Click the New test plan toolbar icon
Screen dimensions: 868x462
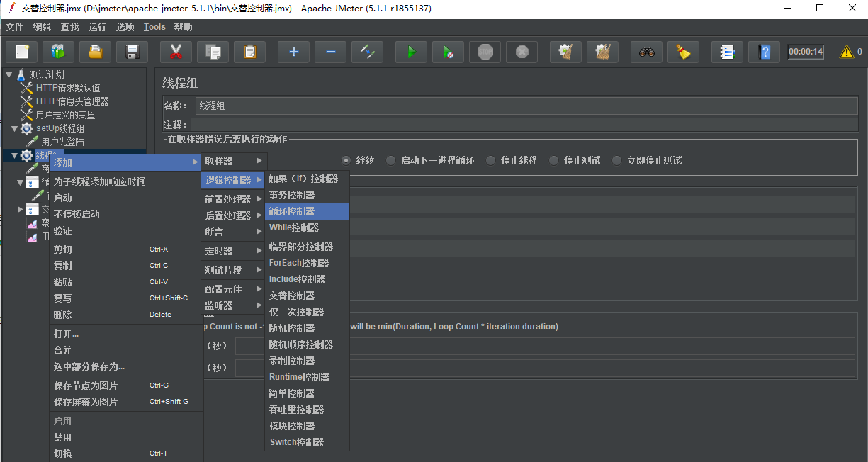click(22, 52)
